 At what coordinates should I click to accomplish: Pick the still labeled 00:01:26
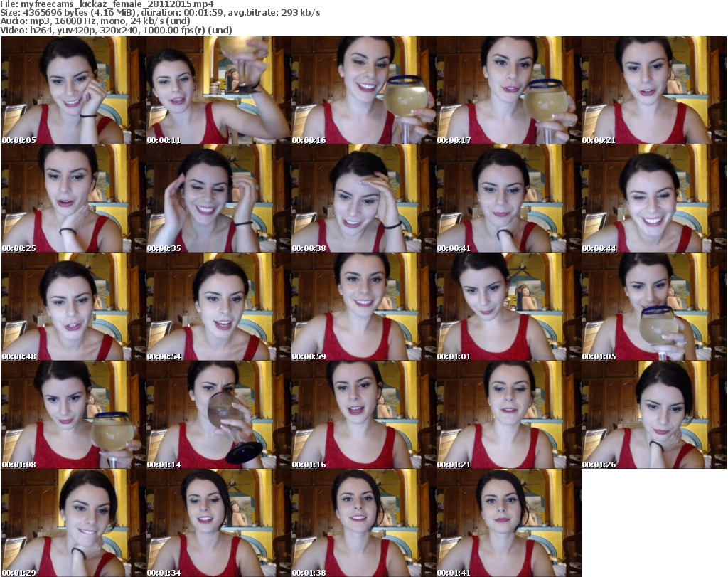[x=653, y=415]
